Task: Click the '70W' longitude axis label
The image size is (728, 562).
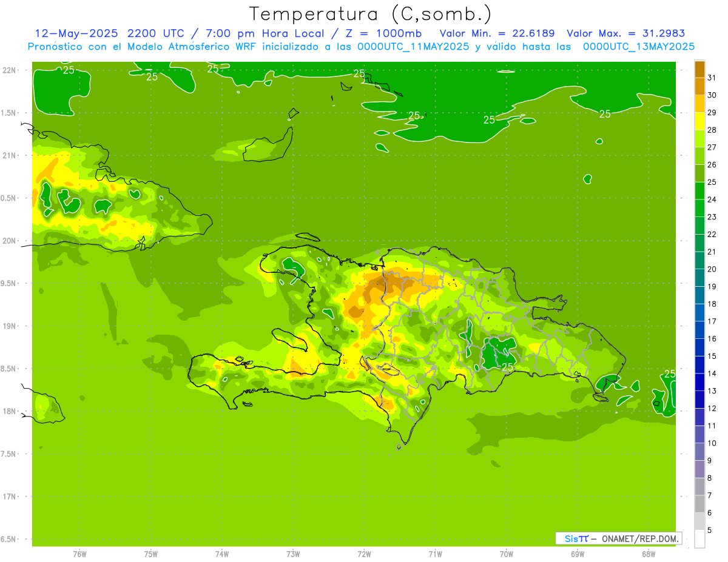Action: [x=507, y=554]
